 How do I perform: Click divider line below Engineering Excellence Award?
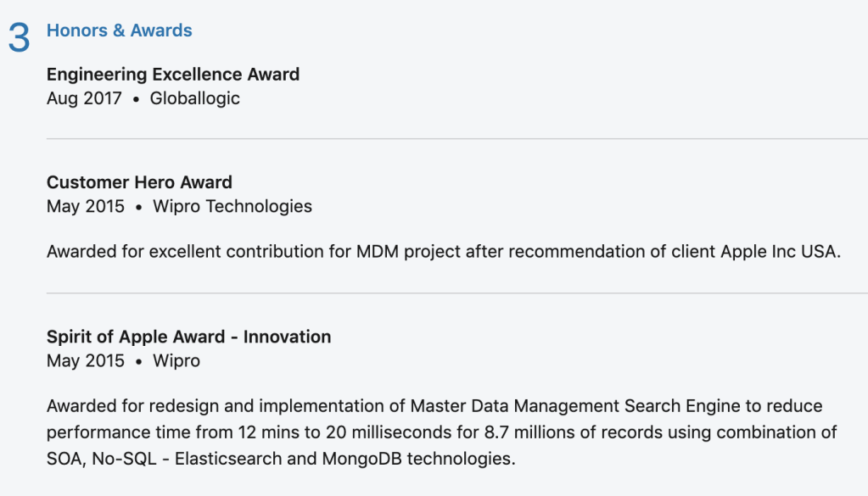456,138
